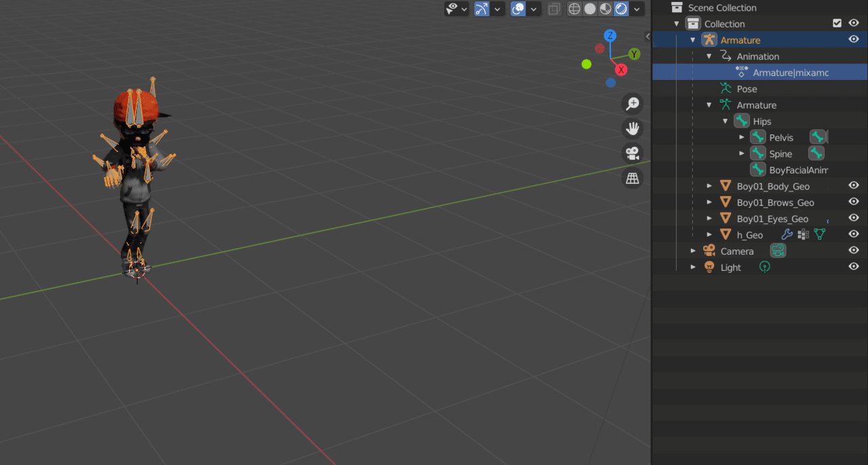Select the Armature|mixamo action row

759,73
